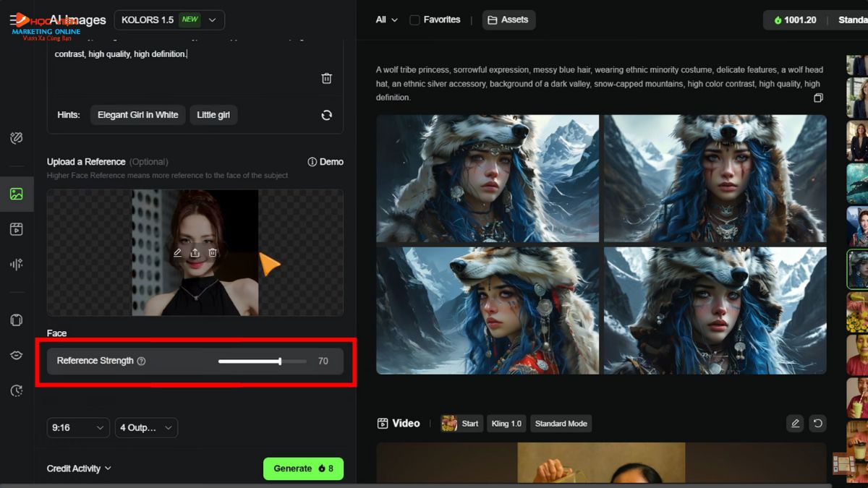Use the Little girl hint
The width and height of the screenshot is (868, 488).
(x=213, y=115)
